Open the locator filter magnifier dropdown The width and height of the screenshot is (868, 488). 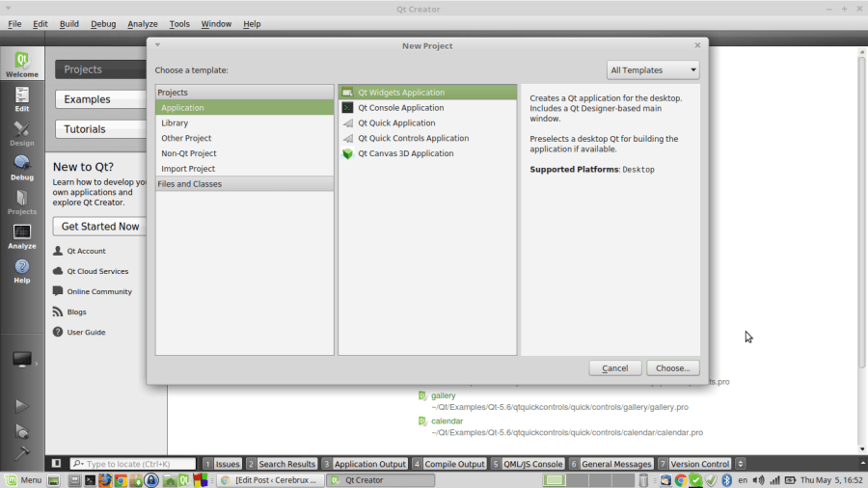coord(78,464)
